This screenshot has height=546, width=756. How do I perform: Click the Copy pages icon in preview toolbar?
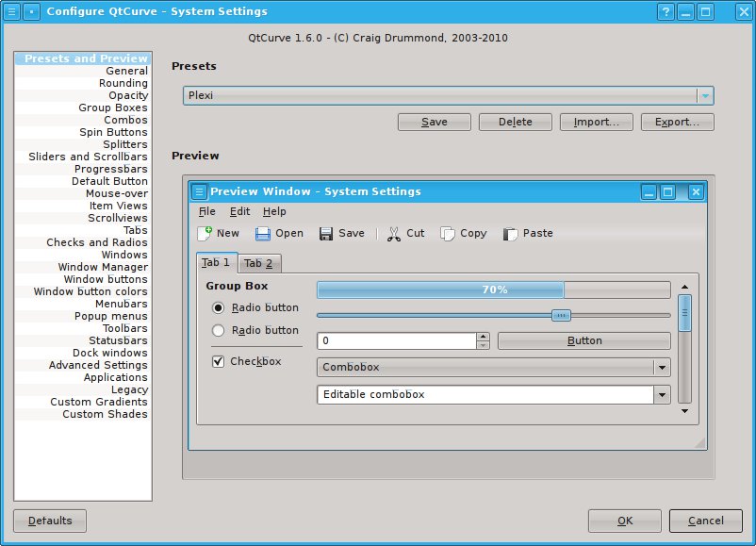coord(448,234)
